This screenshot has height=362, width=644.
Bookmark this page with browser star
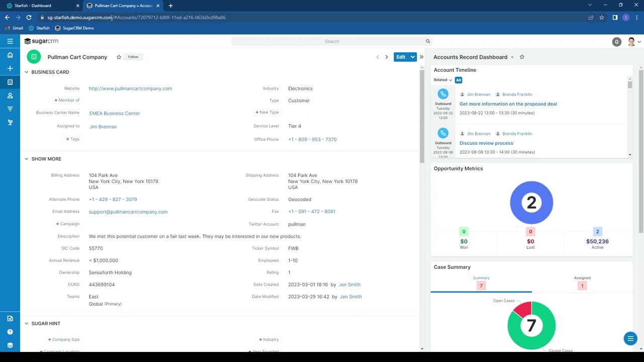pyautogui.click(x=602, y=18)
